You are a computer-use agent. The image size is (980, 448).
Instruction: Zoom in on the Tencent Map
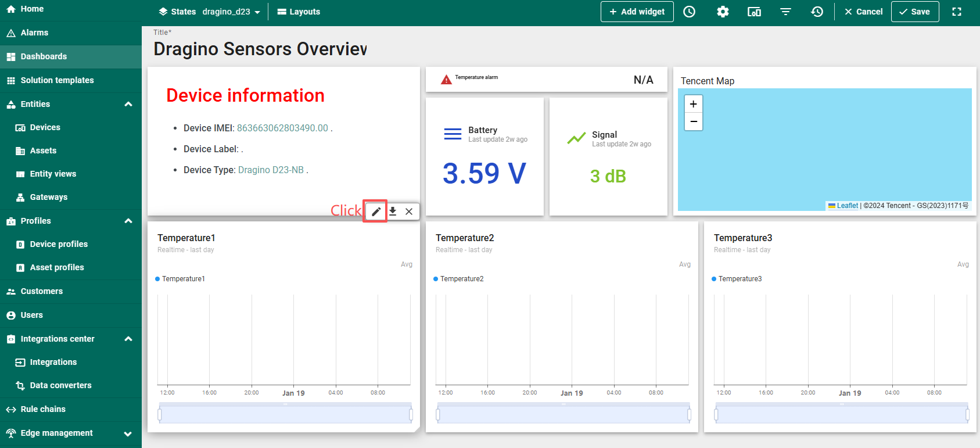tap(693, 104)
